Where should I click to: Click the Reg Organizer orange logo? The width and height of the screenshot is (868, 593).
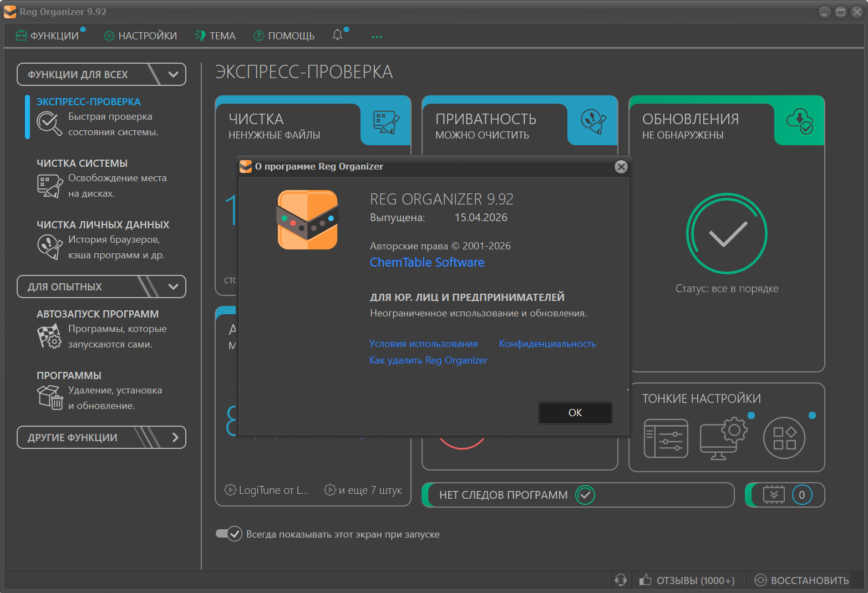[x=307, y=219]
